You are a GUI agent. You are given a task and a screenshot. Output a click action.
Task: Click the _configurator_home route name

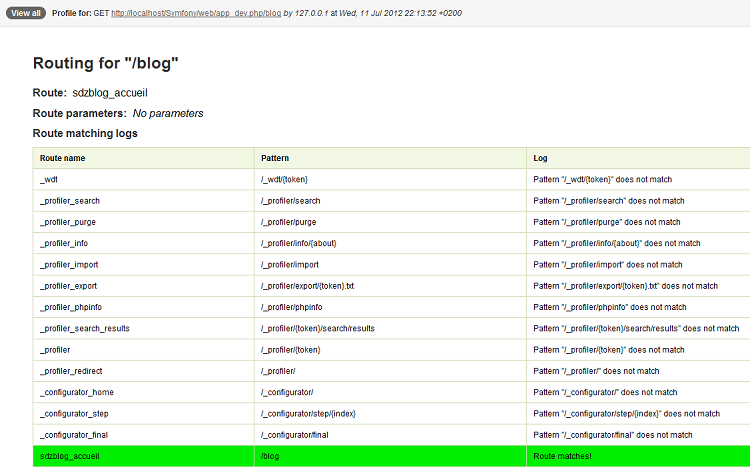coord(77,392)
